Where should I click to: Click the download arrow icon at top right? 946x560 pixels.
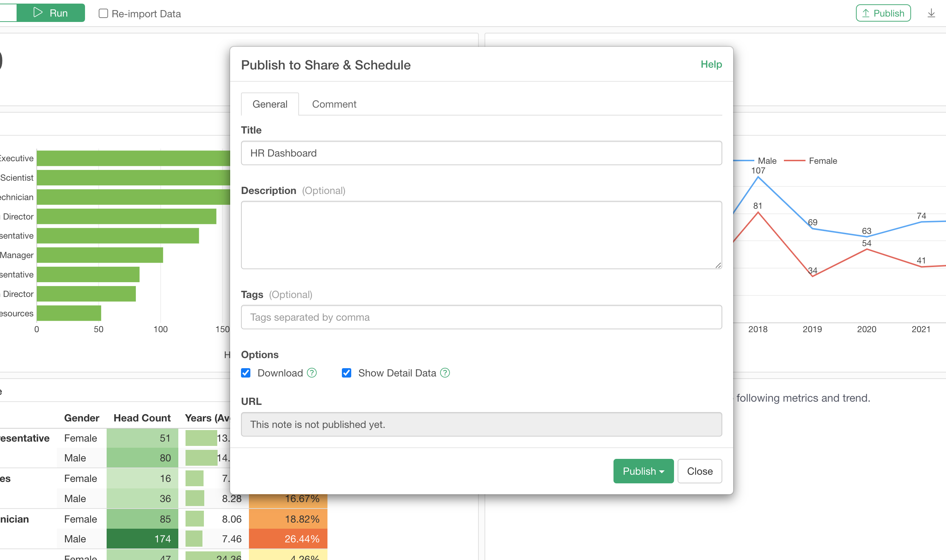point(931,13)
